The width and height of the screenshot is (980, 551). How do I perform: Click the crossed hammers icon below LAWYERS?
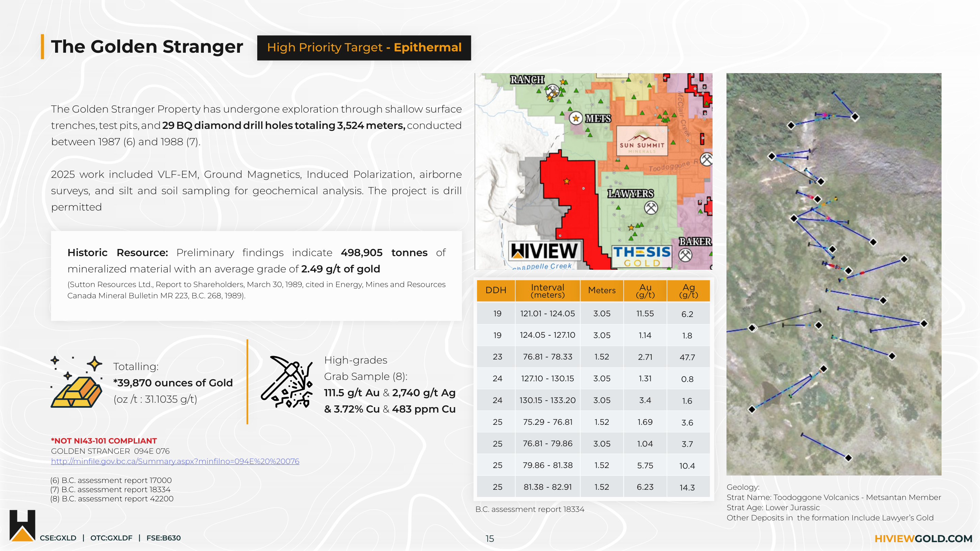click(x=651, y=207)
